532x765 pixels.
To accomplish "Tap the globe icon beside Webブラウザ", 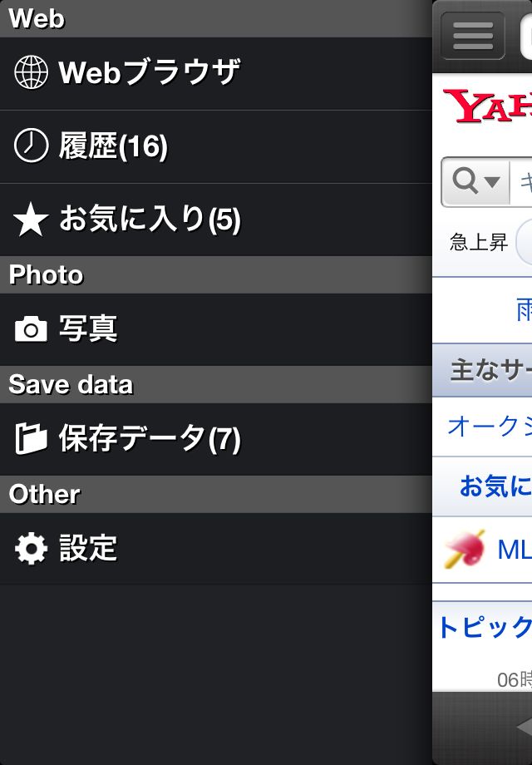I will [32, 72].
